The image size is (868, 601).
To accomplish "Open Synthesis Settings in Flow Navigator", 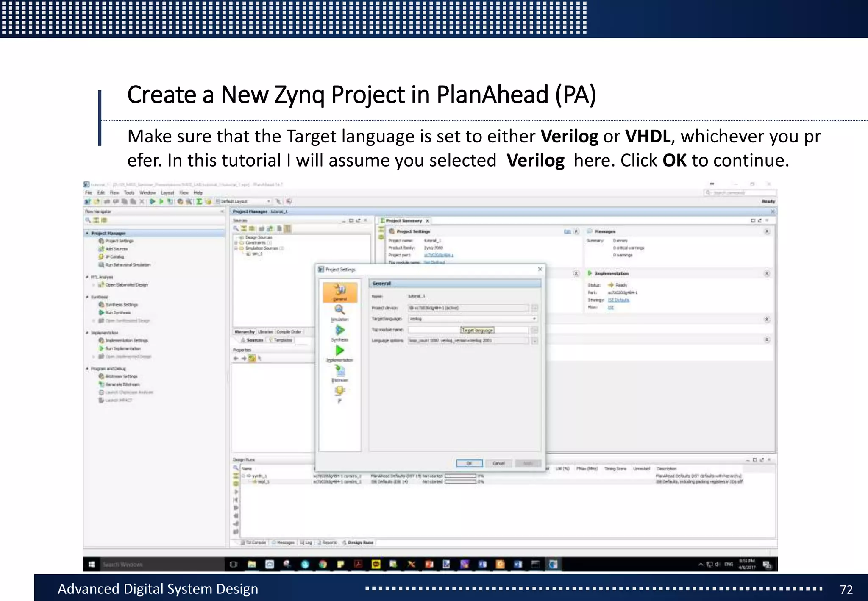I will point(118,305).
